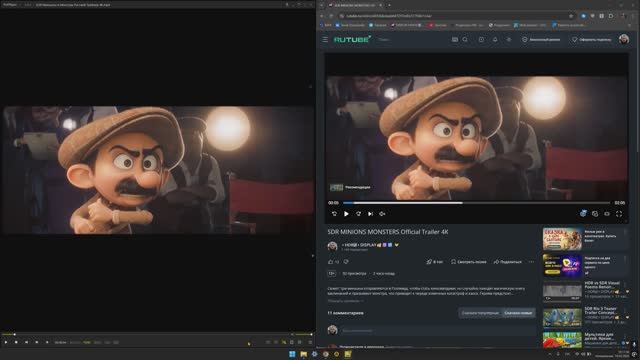Click the Rutube search magnifier icon
Screen dimensions: 640x360
465,40
